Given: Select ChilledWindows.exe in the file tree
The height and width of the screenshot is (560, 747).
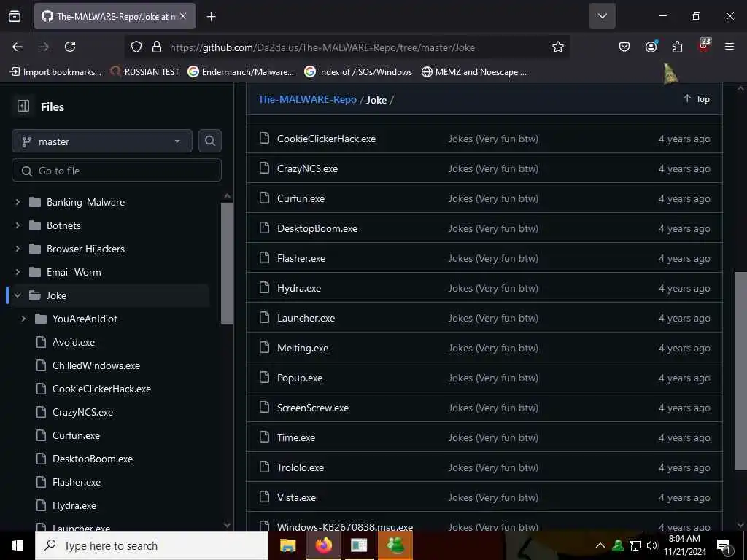Looking at the screenshot, I should [x=96, y=365].
